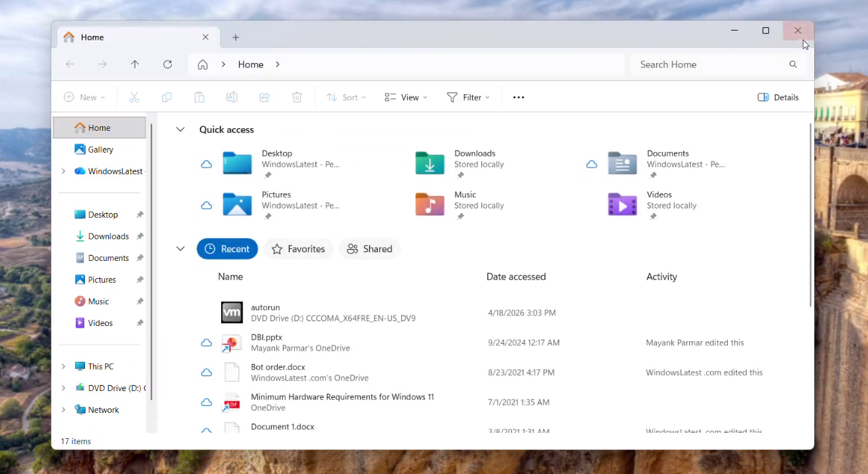Screen dimensions: 868x474
Task: Add a new tab with plus button
Action: click(236, 38)
